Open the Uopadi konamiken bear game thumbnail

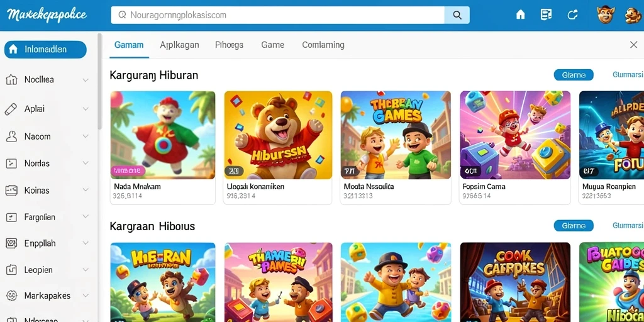click(x=278, y=135)
